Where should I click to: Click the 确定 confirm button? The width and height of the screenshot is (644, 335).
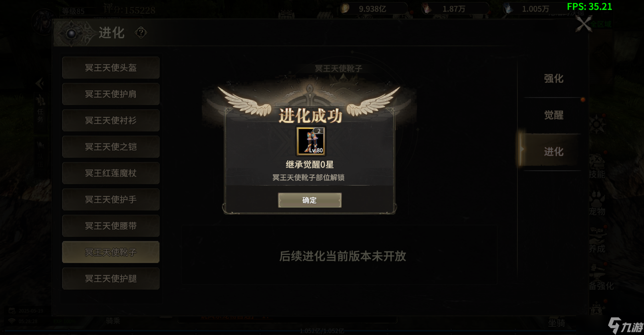(x=310, y=200)
